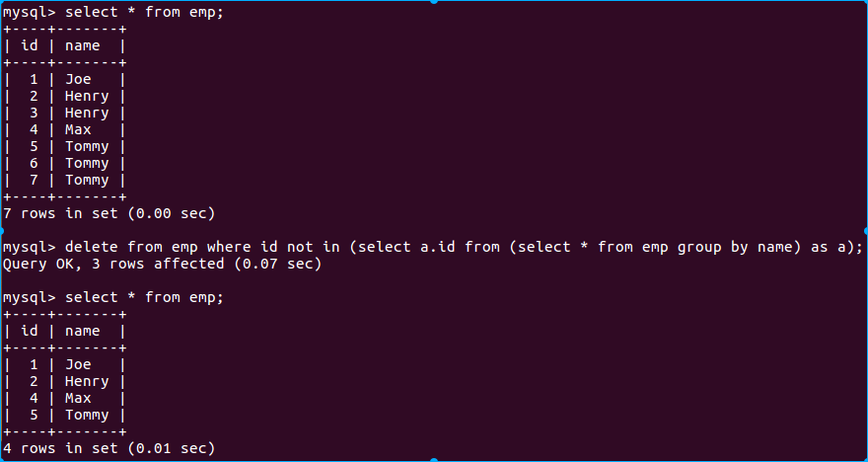Click the last 'select * from emp;' command
Screen dimensions: 868x462
pos(144,297)
